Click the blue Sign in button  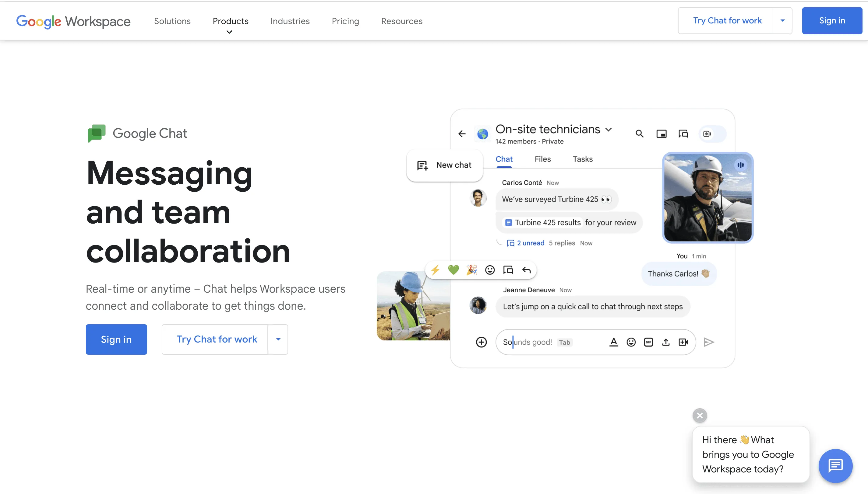pos(832,20)
